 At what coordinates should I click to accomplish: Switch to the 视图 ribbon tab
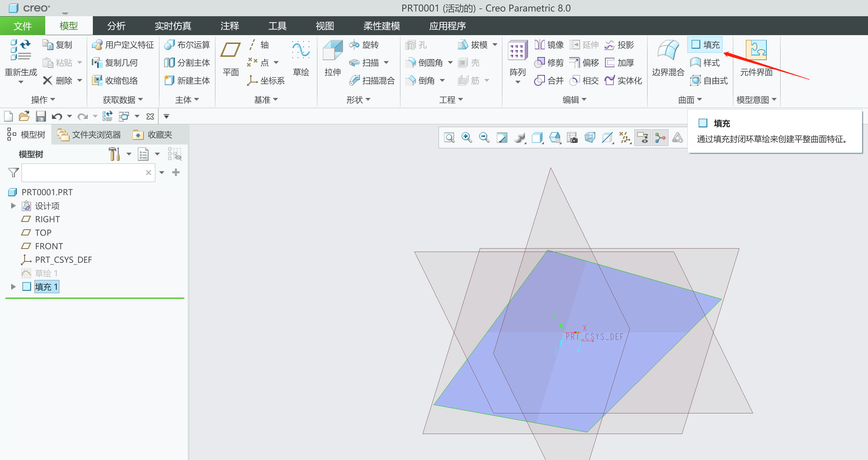click(x=325, y=26)
